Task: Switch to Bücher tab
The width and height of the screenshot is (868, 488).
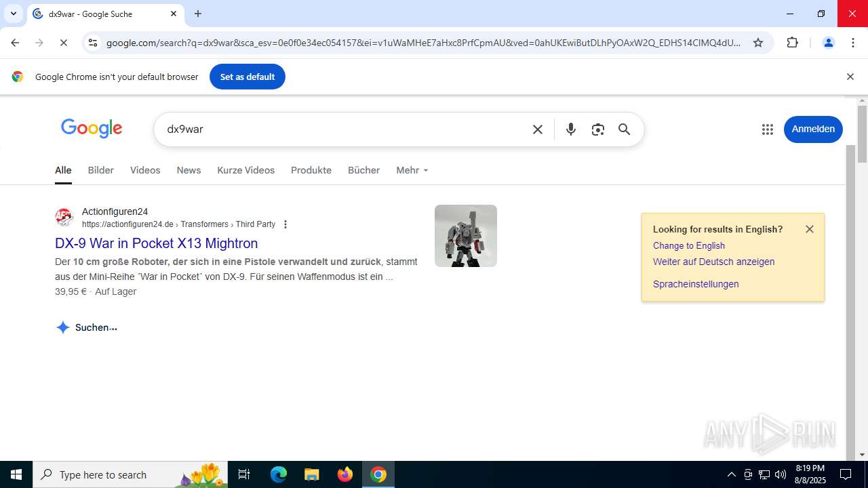Action: coord(364,170)
